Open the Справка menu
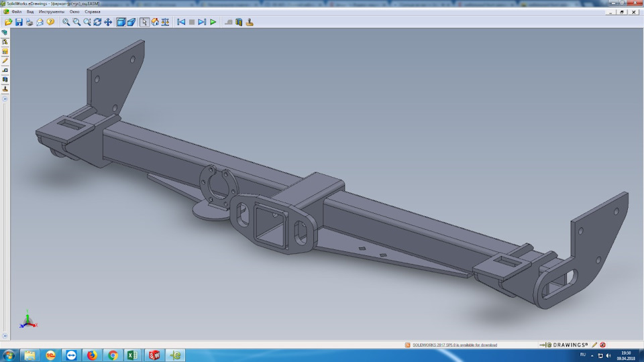644x362 pixels. [93, 11]
